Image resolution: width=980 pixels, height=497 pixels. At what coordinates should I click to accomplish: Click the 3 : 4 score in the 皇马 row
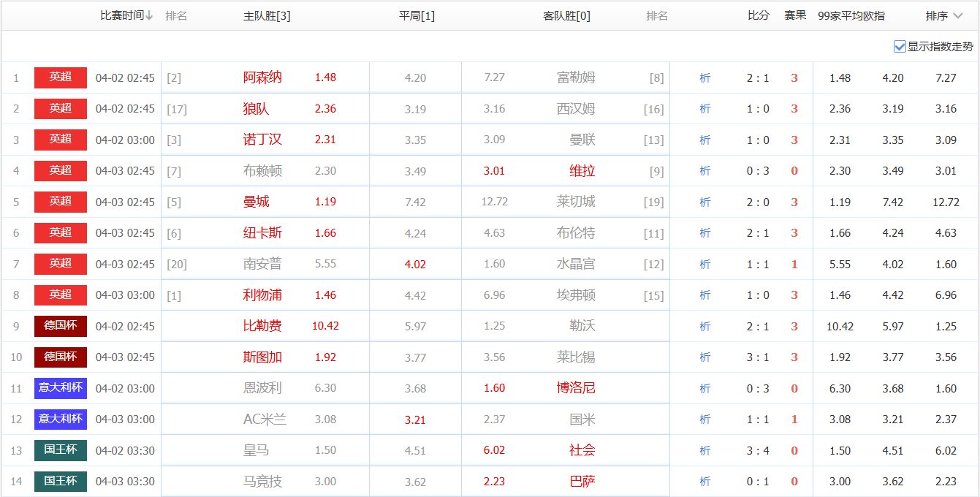(x=758, y=451)
